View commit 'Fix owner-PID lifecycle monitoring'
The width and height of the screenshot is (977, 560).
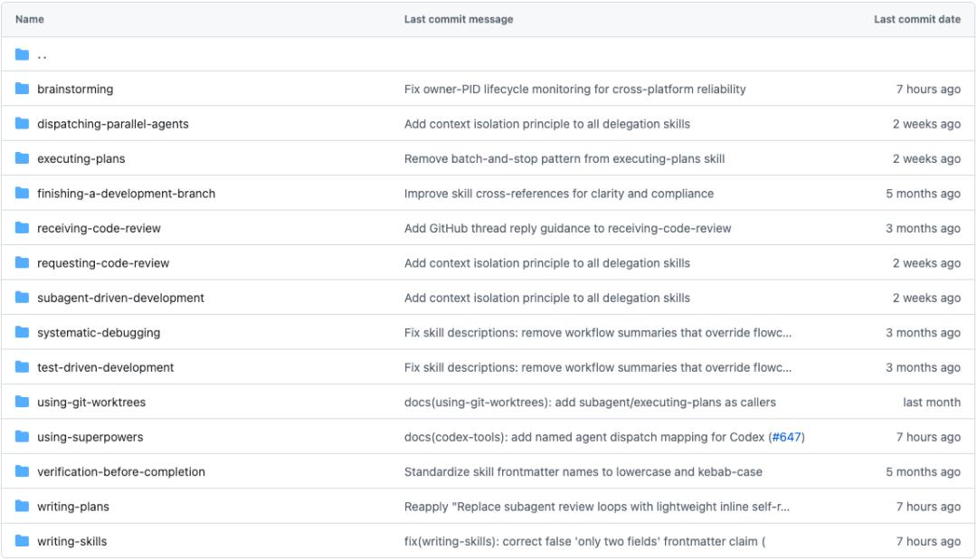click(x=574, y=90)
